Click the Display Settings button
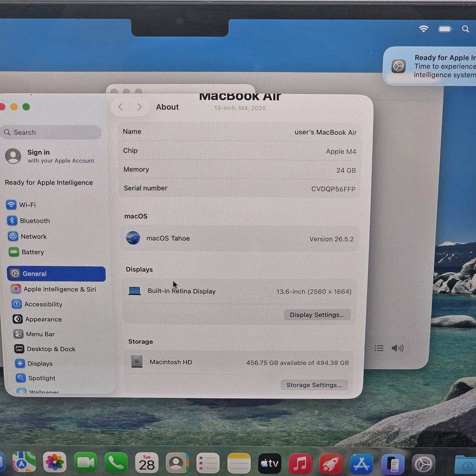Image resolution: width=476 pixels, height=476 pixels. [317, 315]
